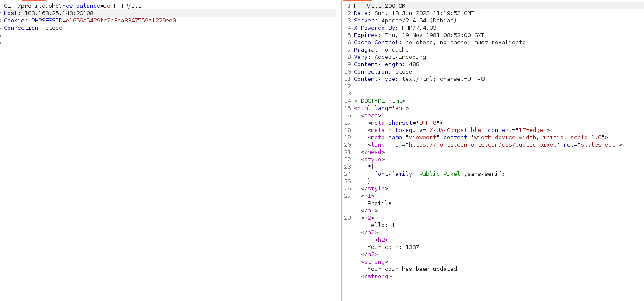Click the fonts.cdnfonts.com stylesheet URL

(482, 145)
